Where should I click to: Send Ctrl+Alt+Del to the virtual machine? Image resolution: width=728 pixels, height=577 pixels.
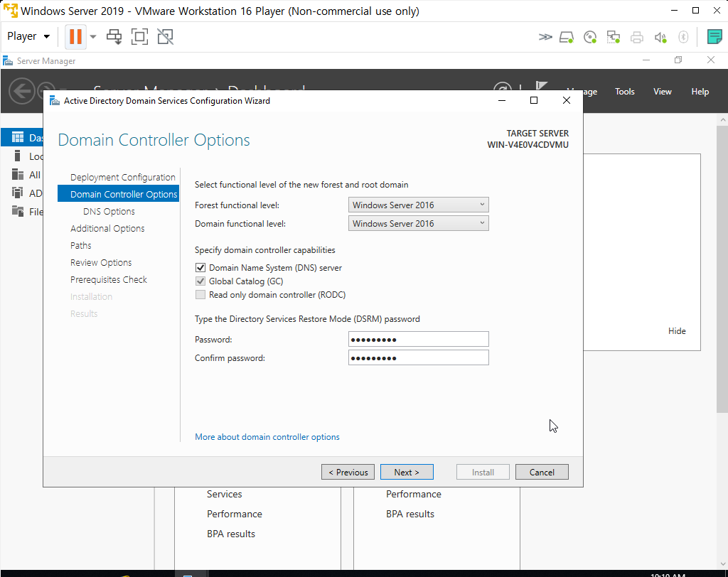(x=114, y=37)
